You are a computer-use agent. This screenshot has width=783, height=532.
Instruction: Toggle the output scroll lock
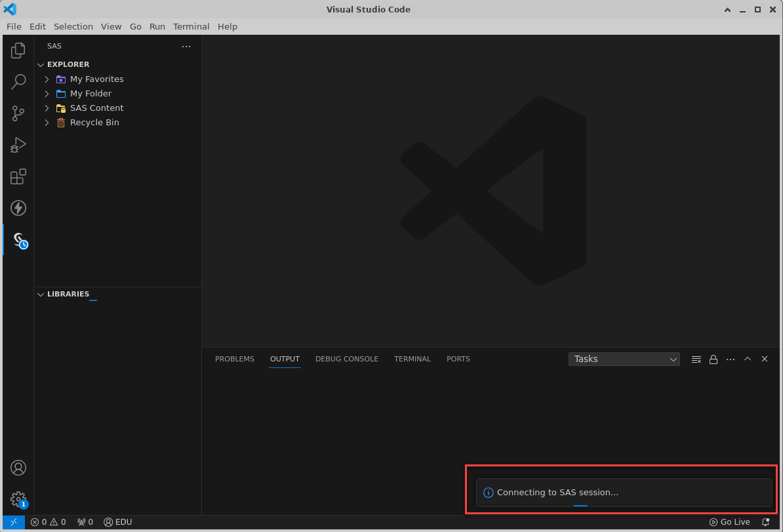pyautogui.click(x=713, y=359)
